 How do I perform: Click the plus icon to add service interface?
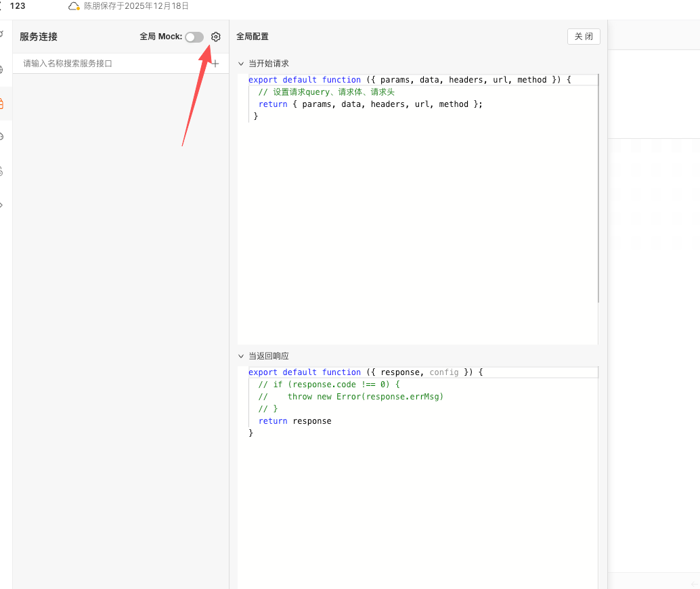click(x=215, y=64)
